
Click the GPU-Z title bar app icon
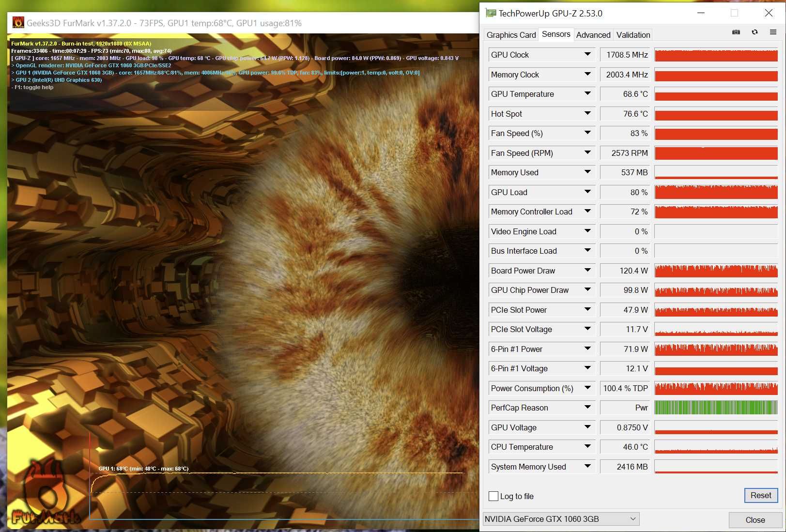pos(491,13)
